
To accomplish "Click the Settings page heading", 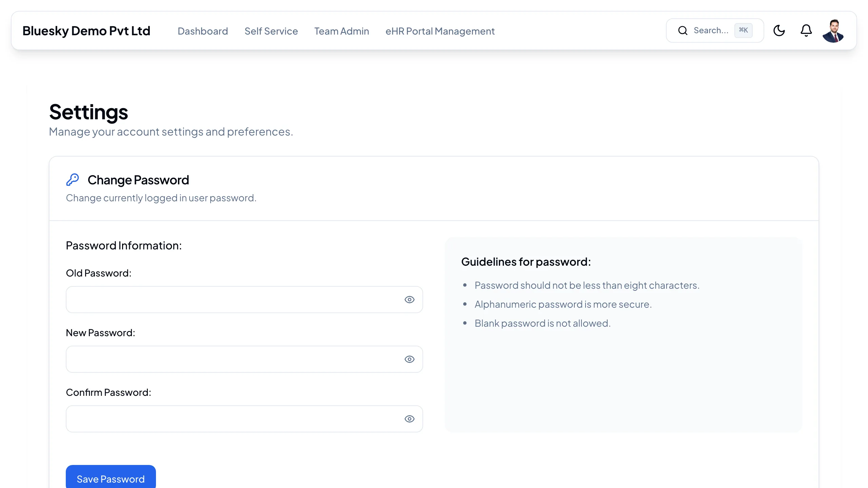I will [88, 112].
